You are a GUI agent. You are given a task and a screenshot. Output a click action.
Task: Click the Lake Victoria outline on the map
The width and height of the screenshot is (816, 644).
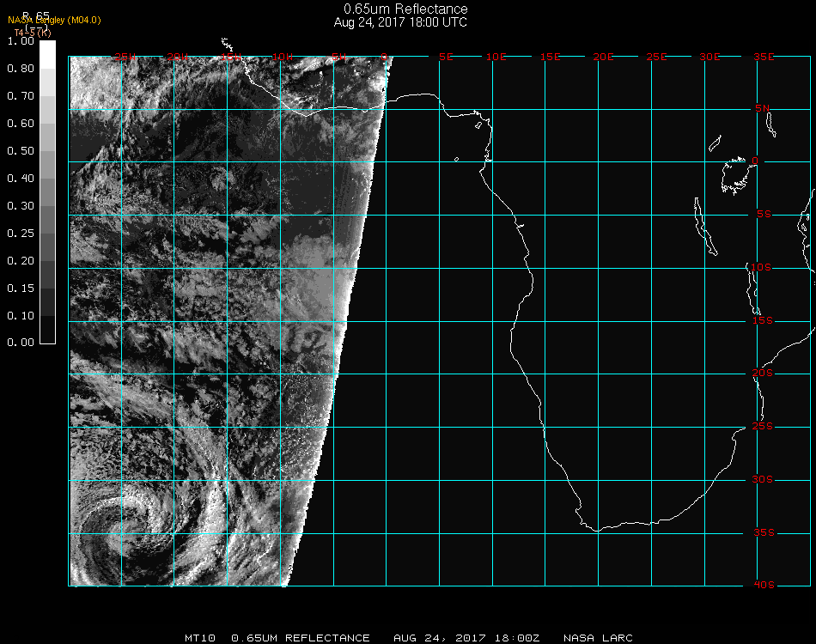coord(735,176)
